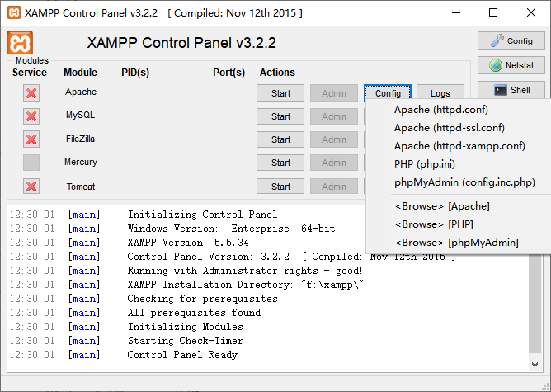Click the Admin button for MySQL

coord(334,116)
